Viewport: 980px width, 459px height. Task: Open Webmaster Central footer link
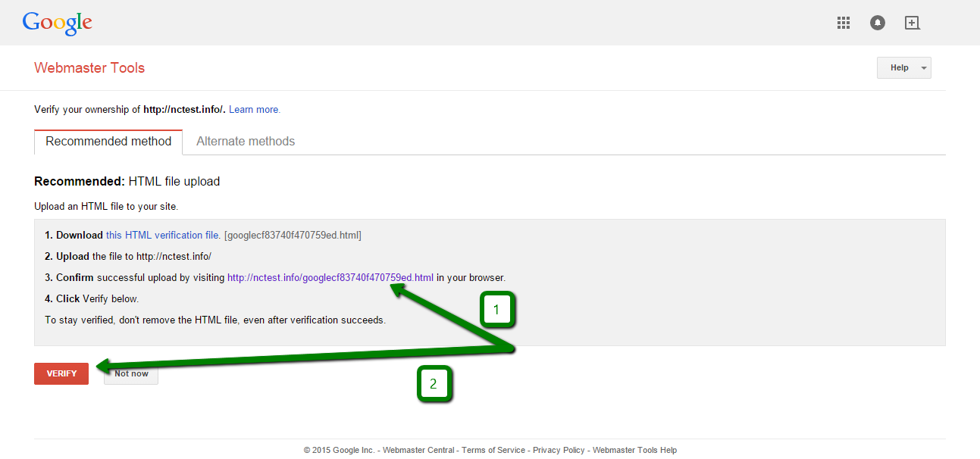[x=418, y=450]
